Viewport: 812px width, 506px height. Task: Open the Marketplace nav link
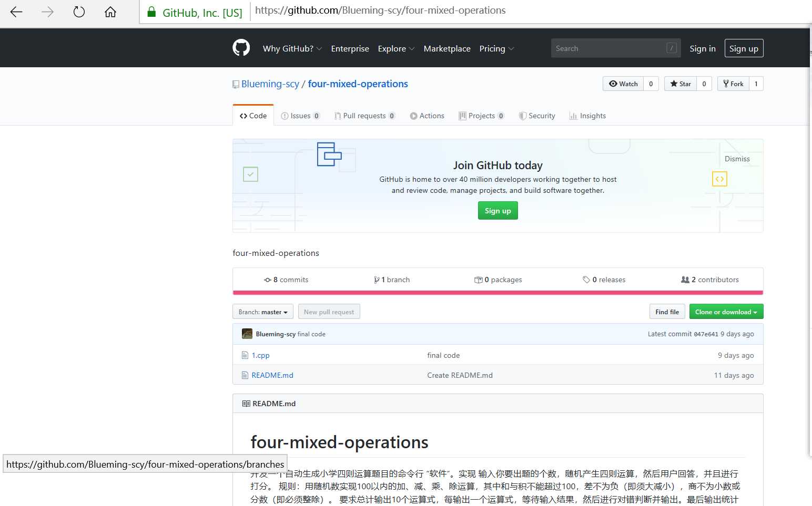[447, 48]
